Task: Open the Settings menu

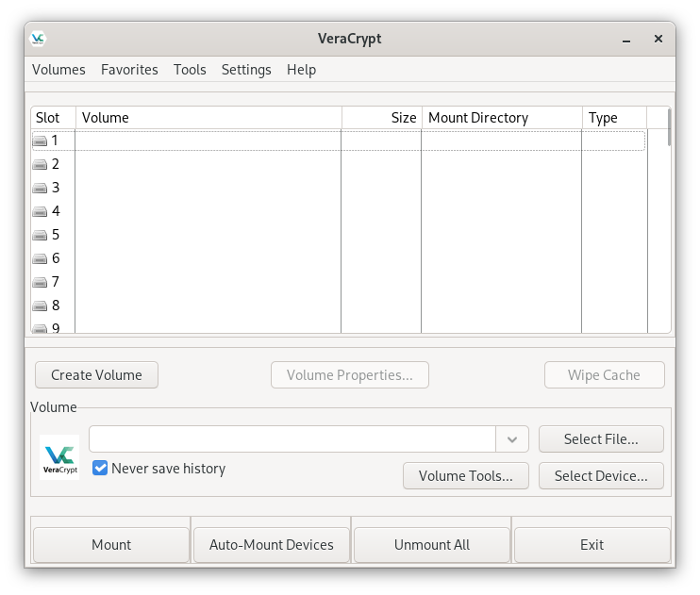Action: pos(246,70)
